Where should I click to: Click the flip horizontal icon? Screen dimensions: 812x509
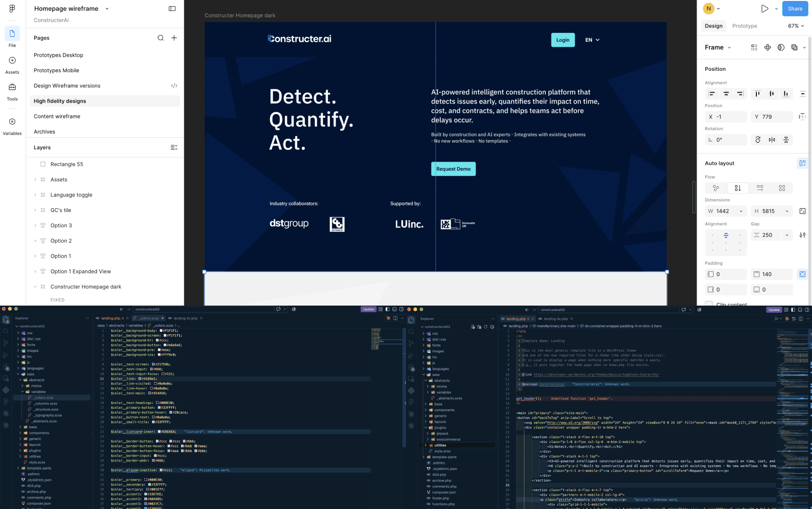(x=772, y=140)
